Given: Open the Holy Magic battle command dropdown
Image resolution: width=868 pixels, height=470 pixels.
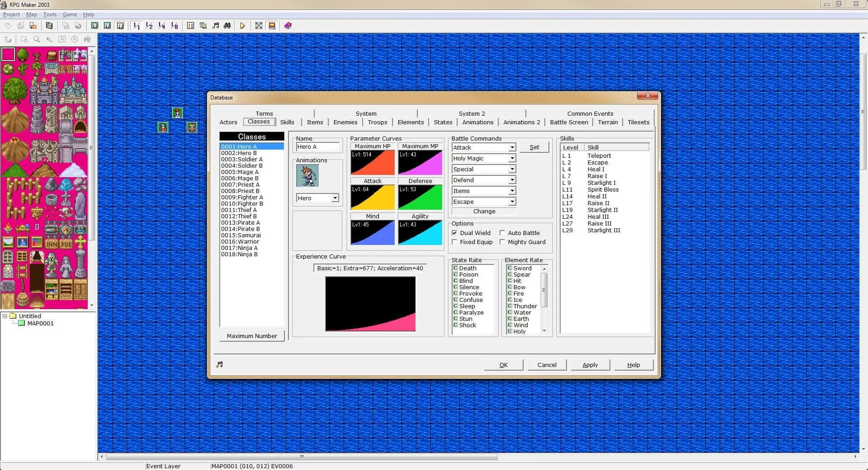Looking at the screenshot, I should click(x=511, y=158).
